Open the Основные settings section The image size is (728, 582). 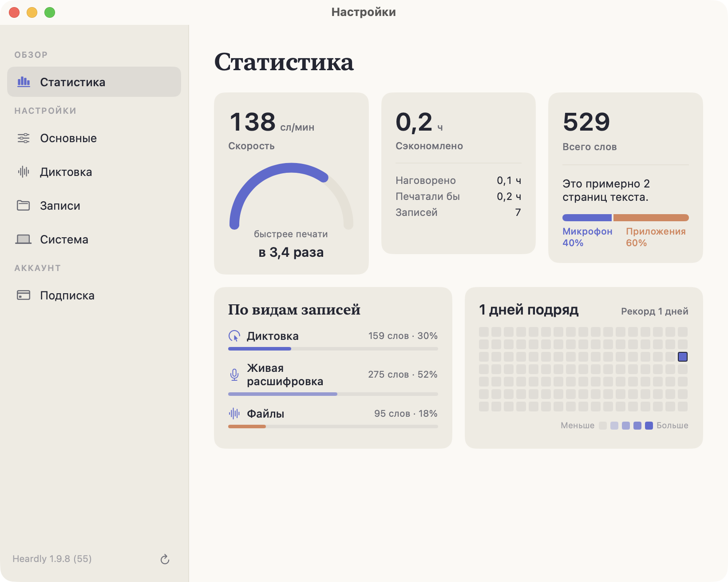point(94,138)
